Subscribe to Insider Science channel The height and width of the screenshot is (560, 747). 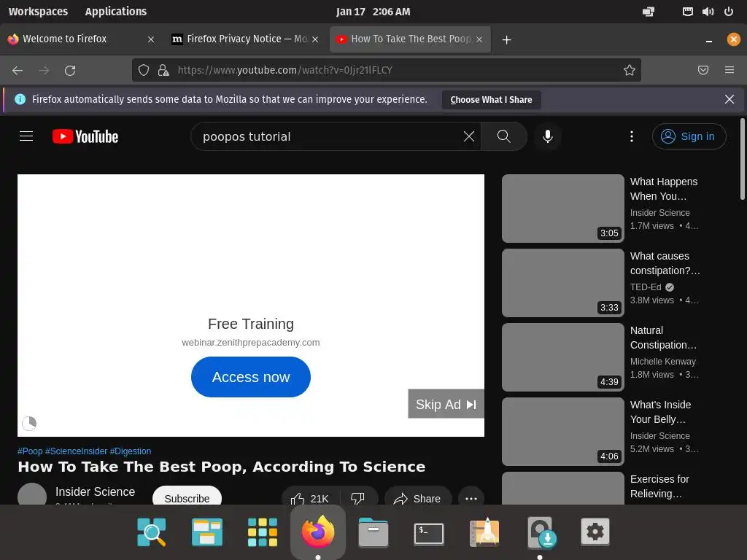(x=187, y=497)
